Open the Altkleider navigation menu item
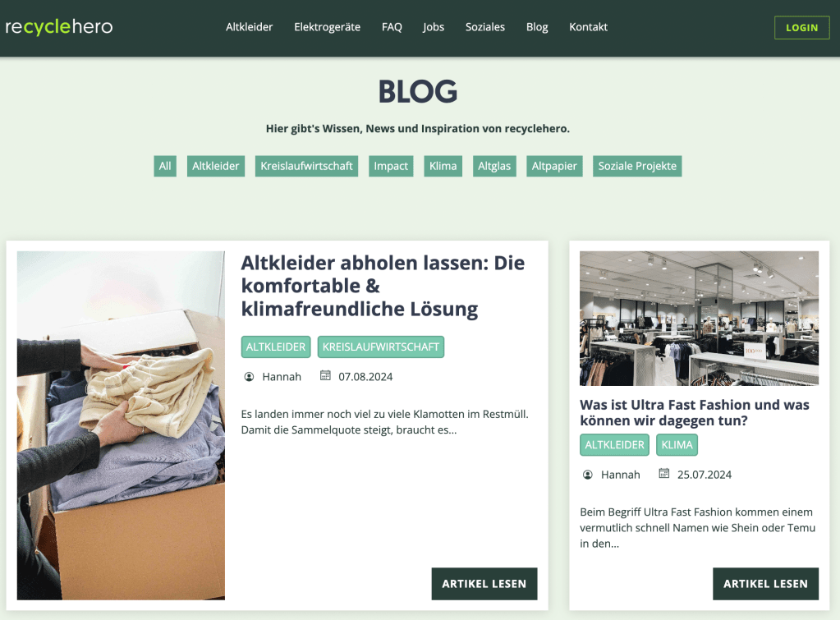840x620 pixels. coord(249,27)
